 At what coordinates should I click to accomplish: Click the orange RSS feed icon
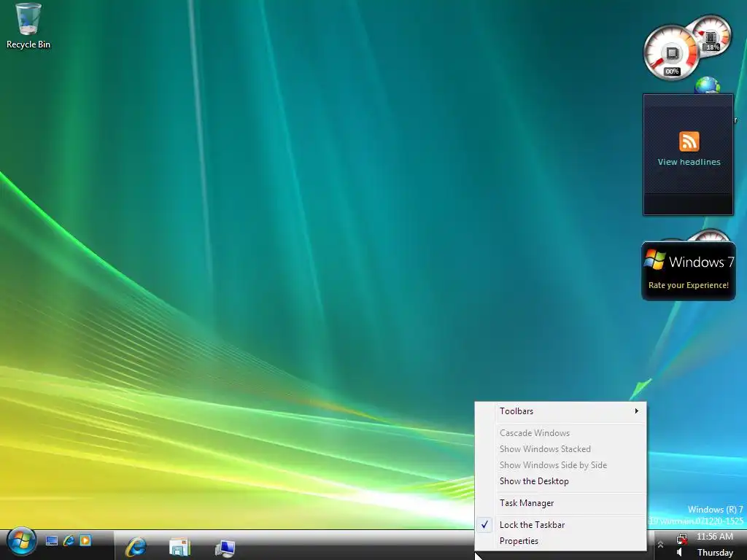(x=689, y=141)
